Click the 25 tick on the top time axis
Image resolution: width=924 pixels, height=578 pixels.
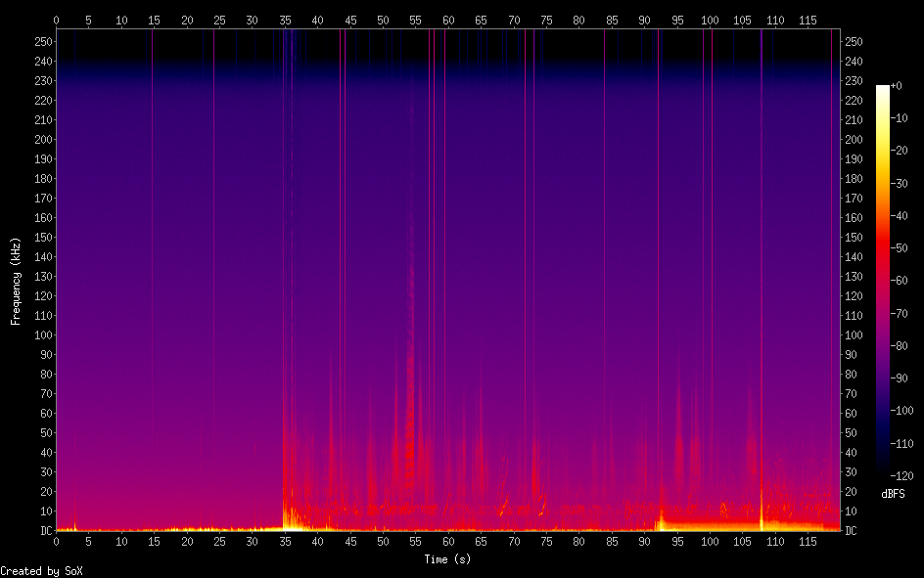point(219,19)
